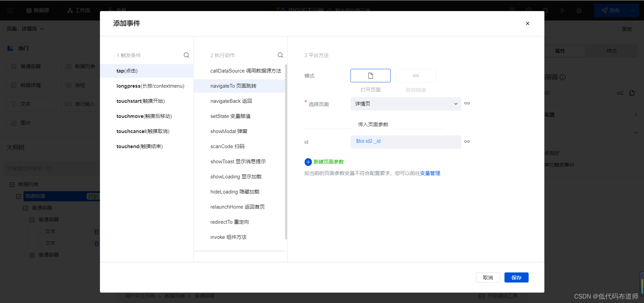Add 数据详情 component from palette
The width and height of the screenshot is (644, 303).
click(x=32, y=85)
